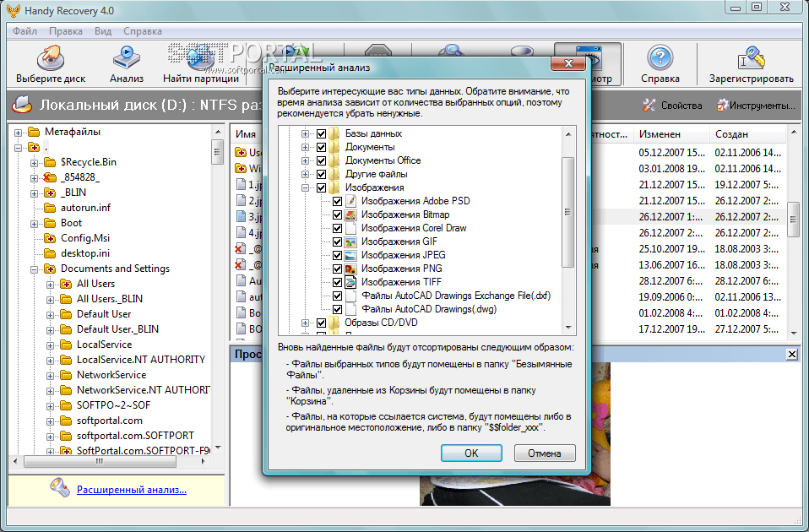Collapse Documents and Settings tree node

point(34,269)
